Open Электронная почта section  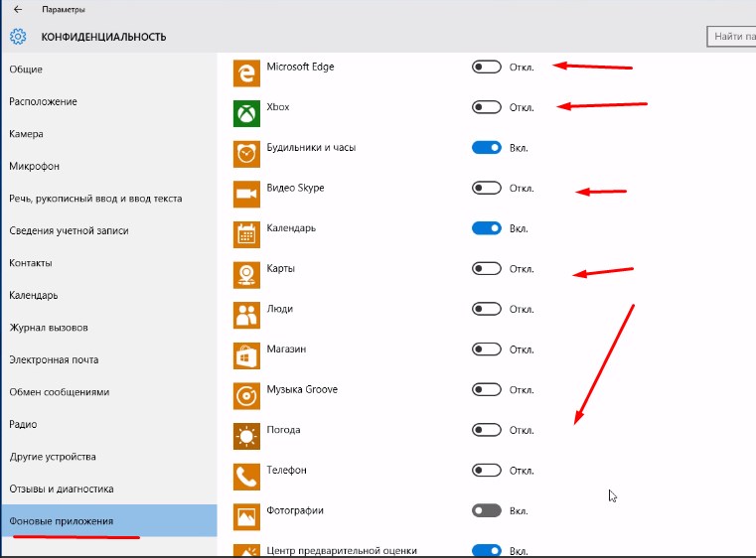pyautogui.click(x=108, y=359)
